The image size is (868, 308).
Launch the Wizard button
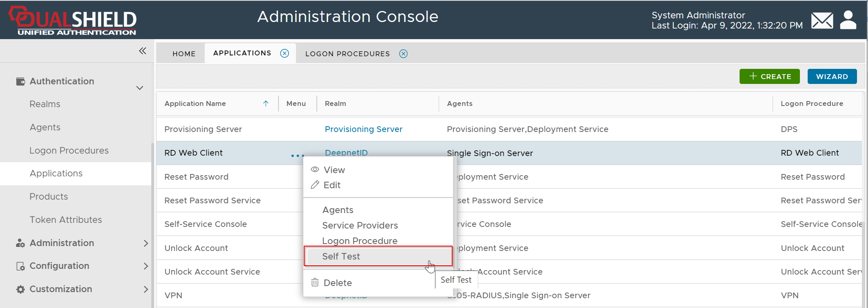click(x=832, y=77)
